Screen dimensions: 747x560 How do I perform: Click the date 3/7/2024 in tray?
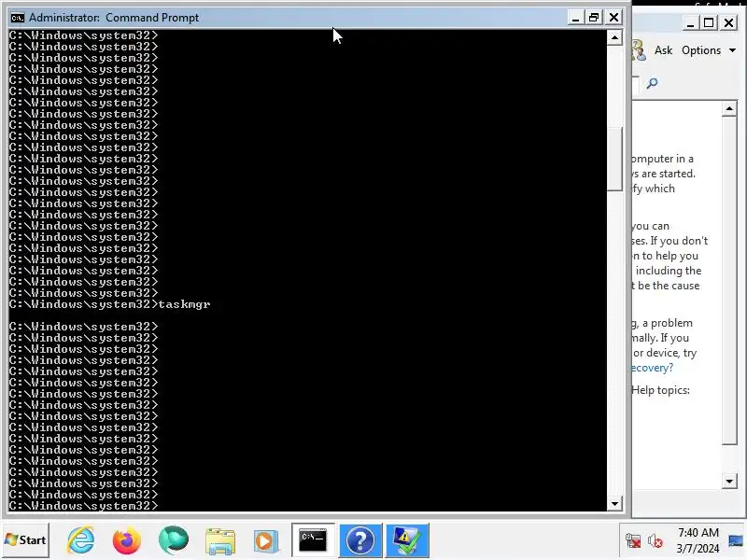(698, 549)
